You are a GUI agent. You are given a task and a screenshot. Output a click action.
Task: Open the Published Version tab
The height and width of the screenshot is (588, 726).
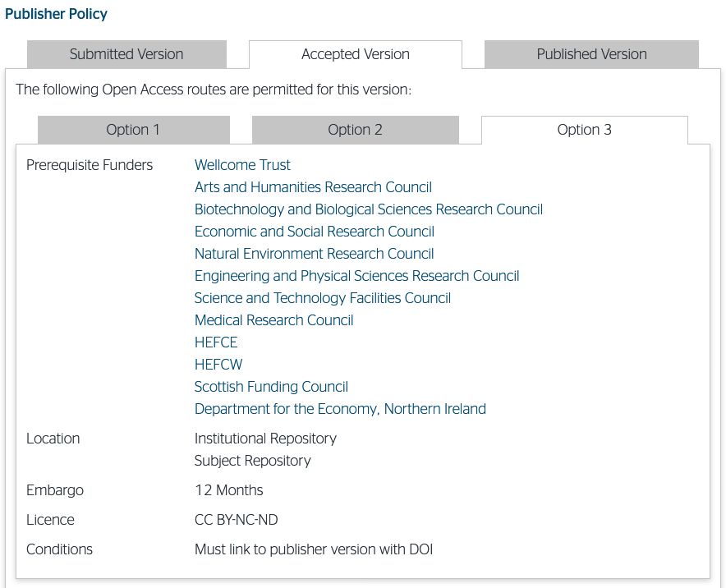pyautogui.click(x=591, y=54)
